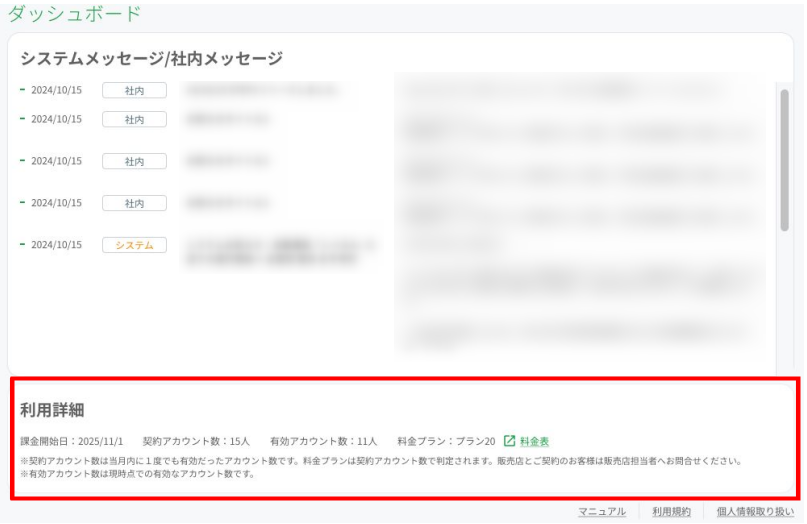Click the 2024/10/15 date in the システム row

[56, 244]
